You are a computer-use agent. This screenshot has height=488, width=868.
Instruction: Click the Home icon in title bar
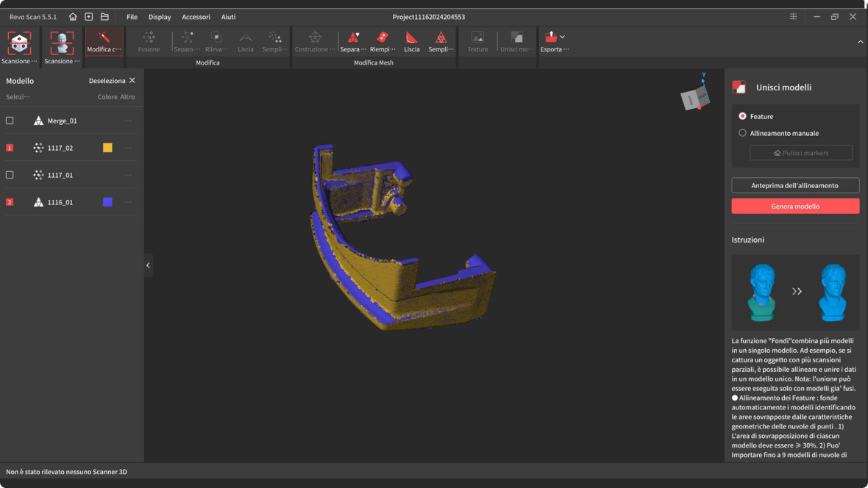coord(72,17)
